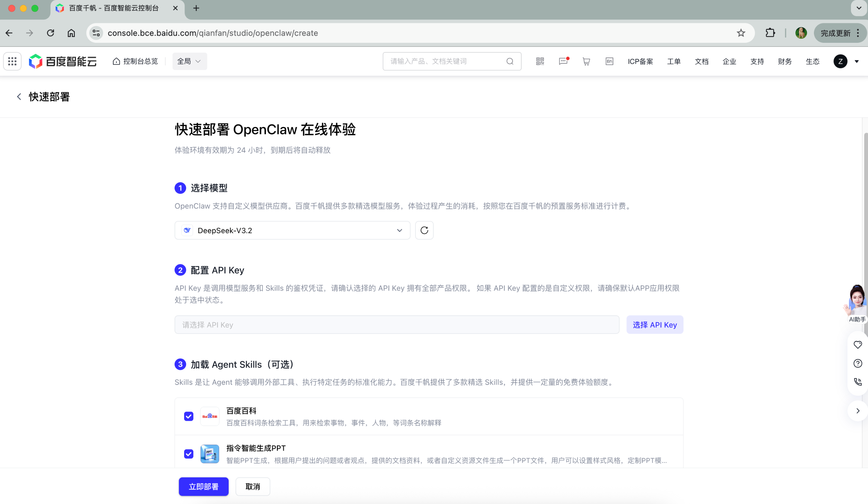Switch language with the En icon

point(609,61)
